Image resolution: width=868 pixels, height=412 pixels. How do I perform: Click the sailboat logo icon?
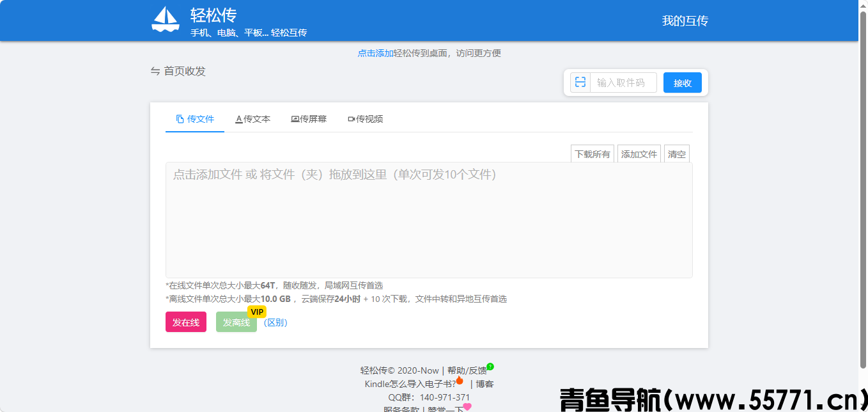pos(166,19)
